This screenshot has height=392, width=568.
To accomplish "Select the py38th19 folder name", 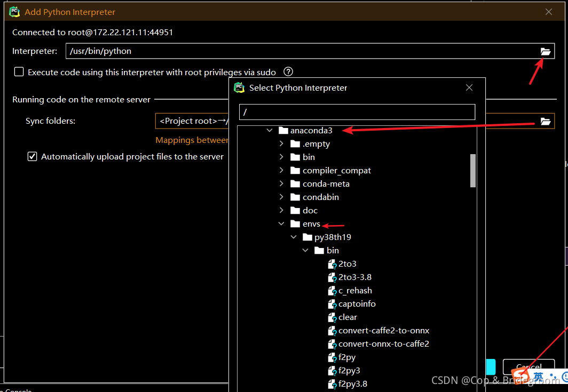I will pyautogui.click(x=333, y=237).
